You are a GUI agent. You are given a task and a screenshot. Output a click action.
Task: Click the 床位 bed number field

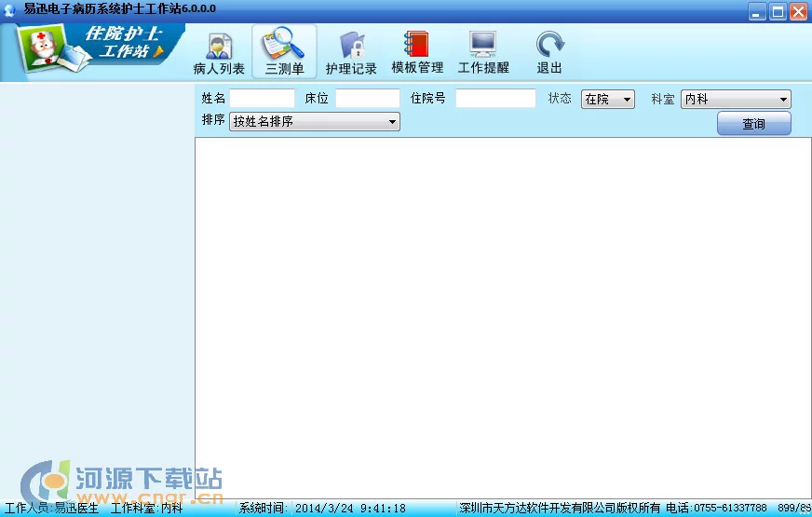(x=367, y=99)
